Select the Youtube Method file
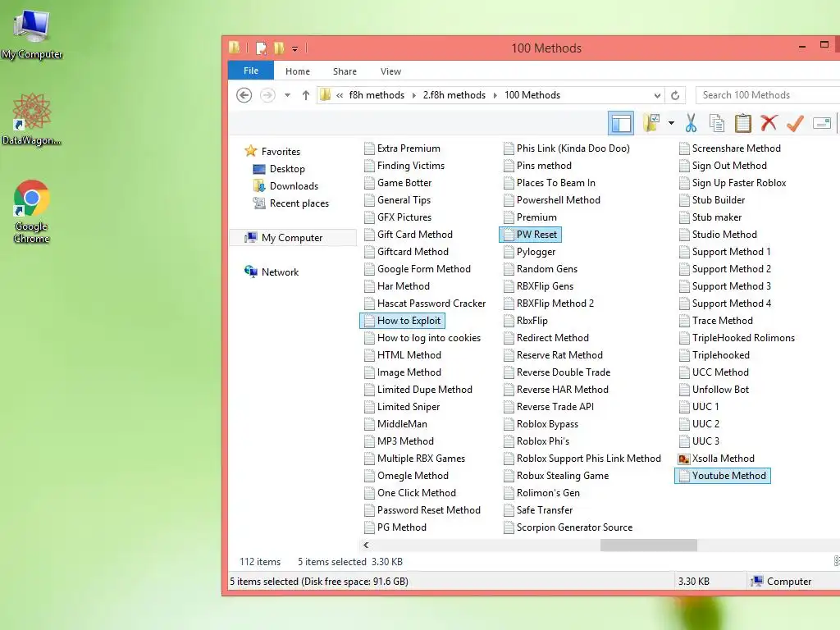840x630 pixels. 722,476
